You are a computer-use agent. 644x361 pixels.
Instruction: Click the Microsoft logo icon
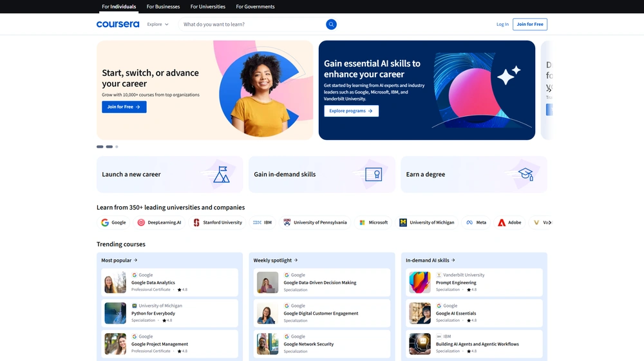[362, 222]
